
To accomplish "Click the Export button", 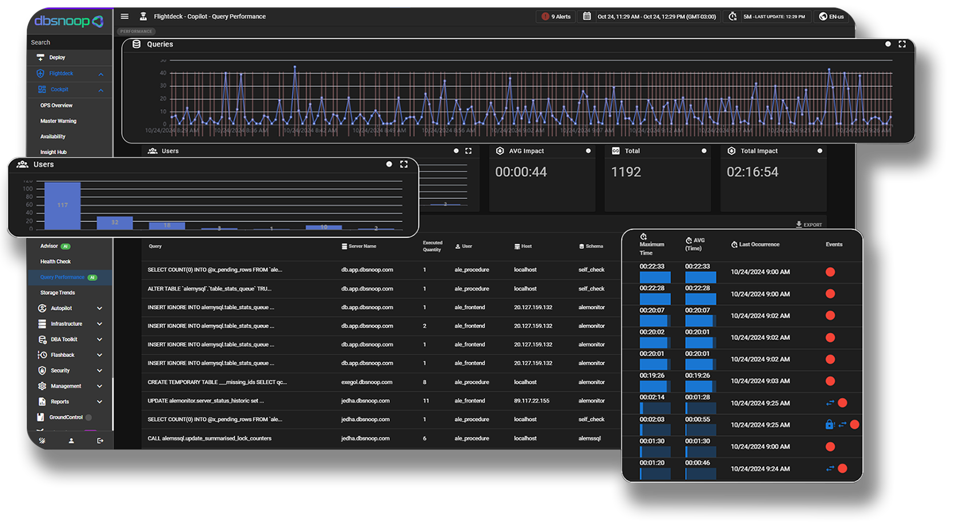I will click(x=809, y=225).
